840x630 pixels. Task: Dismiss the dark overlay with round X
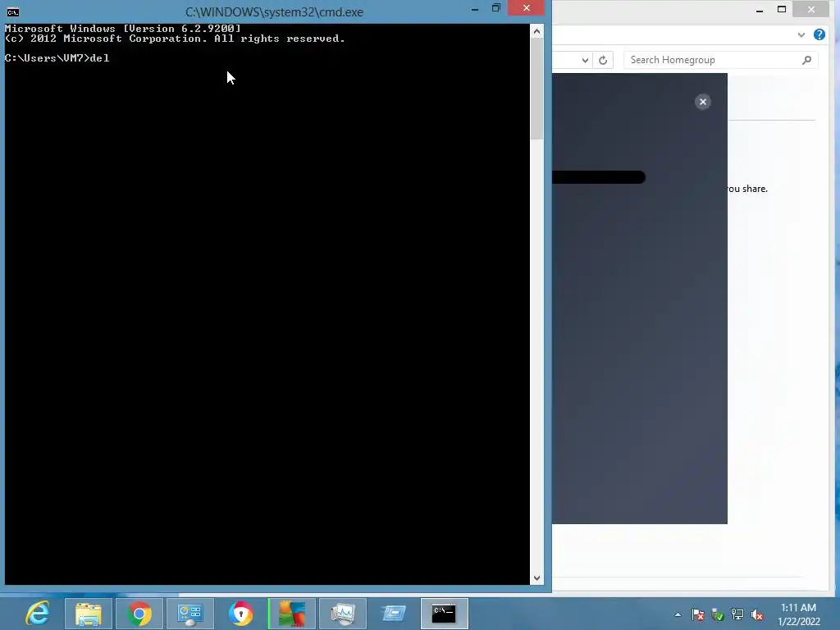tap(703, 102)
